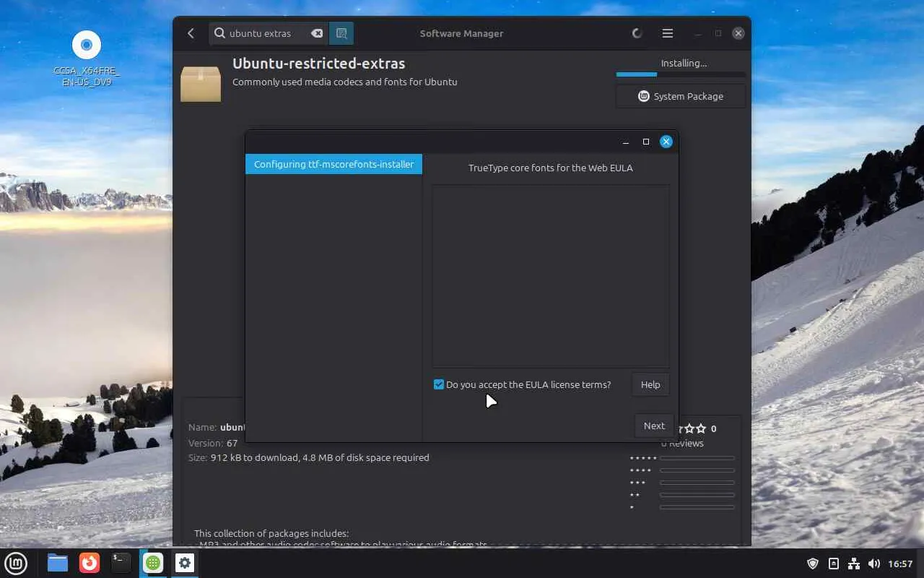Click the 'Installing...' status label
The height and width of the screenshot is (578, 924).
coord(684,63)
